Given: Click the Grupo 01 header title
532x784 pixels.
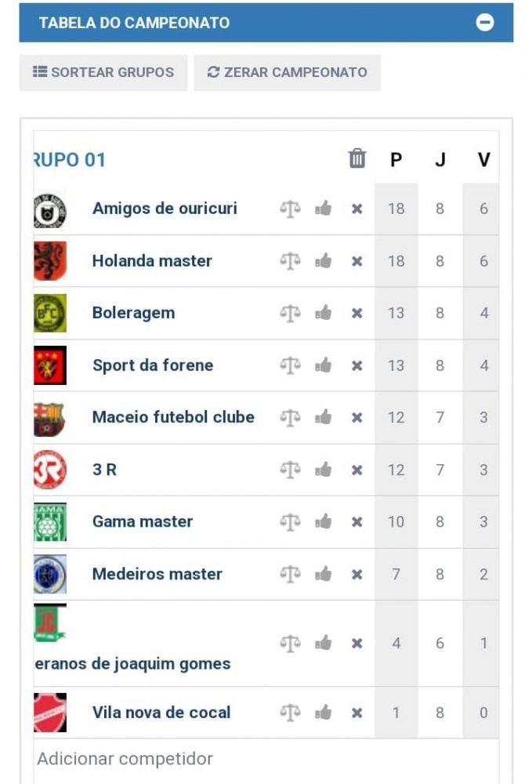Looking at the screenshot, I should [70, 160].
